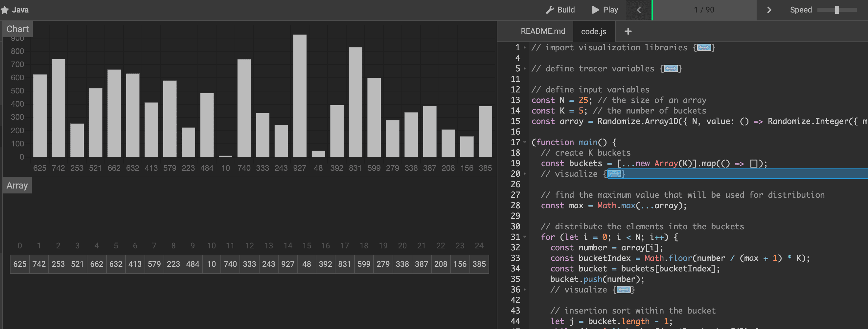Image resolution: width=868 pixels, height=329 pixels.
Task: Collapse the for loop at line 31
Action: [x=525, y=237]
